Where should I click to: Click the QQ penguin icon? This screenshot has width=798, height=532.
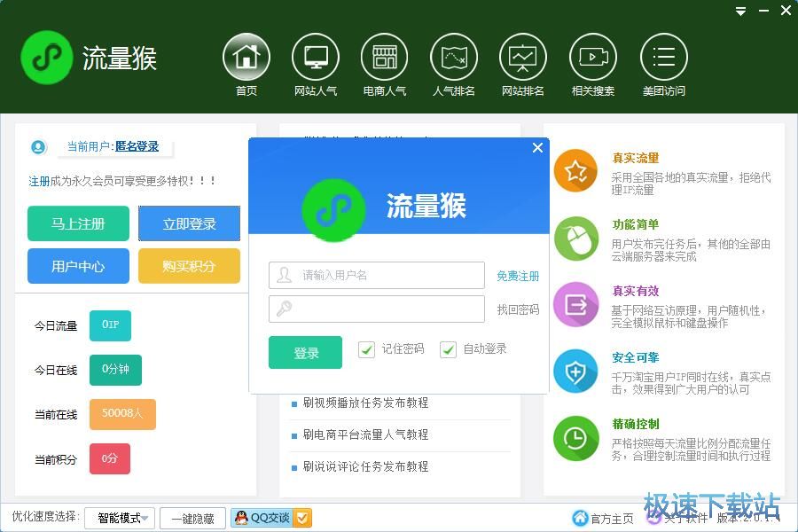click(242, 518)
